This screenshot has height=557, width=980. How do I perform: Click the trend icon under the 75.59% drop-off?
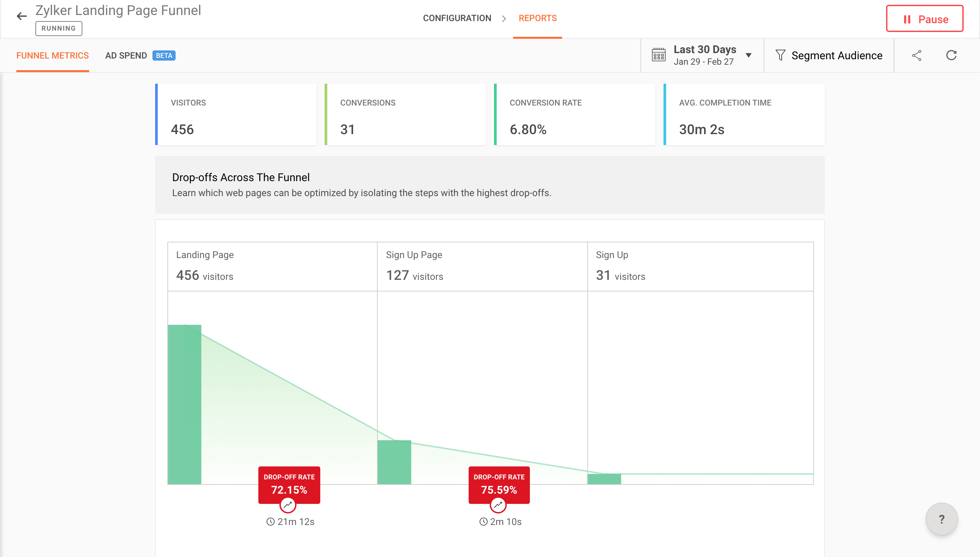point(498,505)
